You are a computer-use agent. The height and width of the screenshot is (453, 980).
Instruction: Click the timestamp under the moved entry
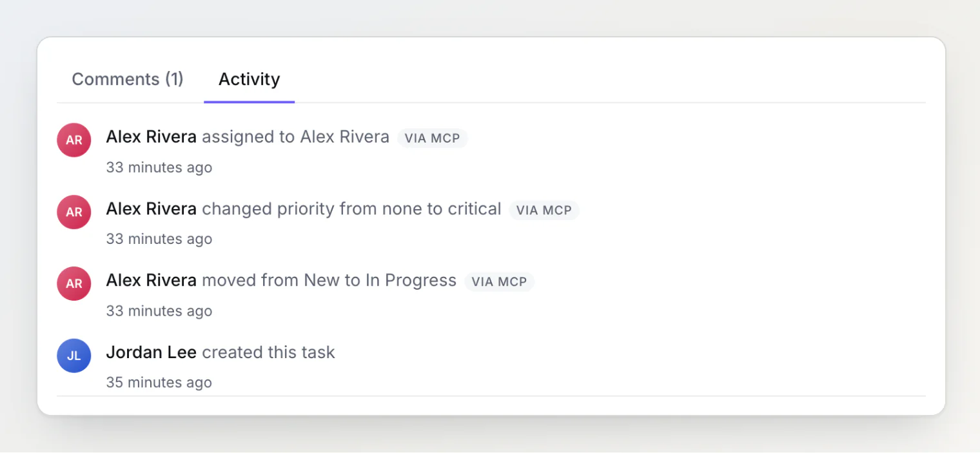click(159, 310)
